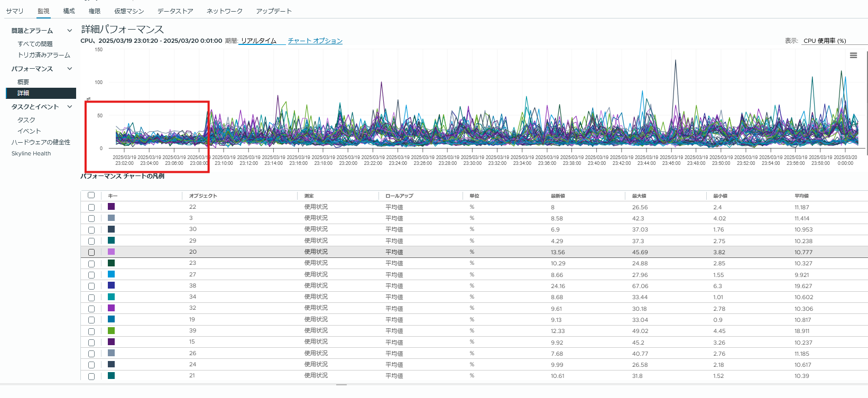Open イベント in the sidebar
Image resolution: width=868 pixels, height=398 pixels.
pyautogui.click(x=29, y=131)
